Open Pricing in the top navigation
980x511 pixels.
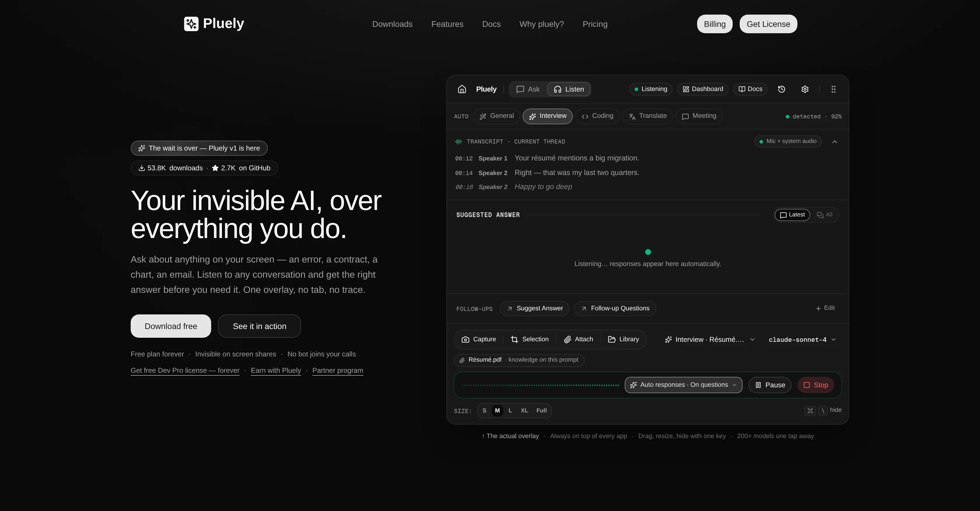(595, 24)
